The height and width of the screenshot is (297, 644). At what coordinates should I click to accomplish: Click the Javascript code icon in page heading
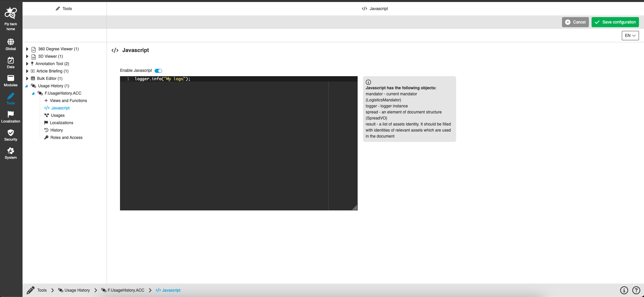(115, 50)
